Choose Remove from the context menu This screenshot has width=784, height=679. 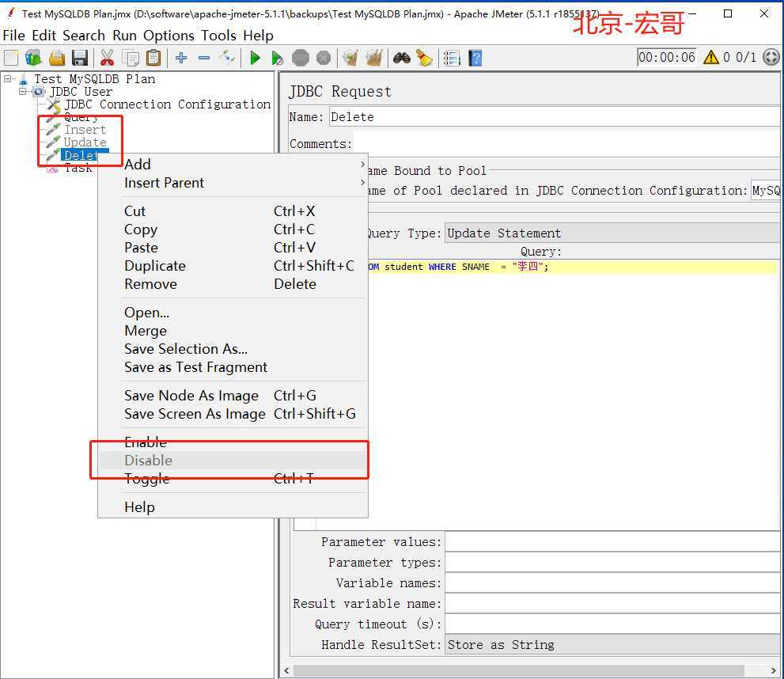tap(233, 284)
